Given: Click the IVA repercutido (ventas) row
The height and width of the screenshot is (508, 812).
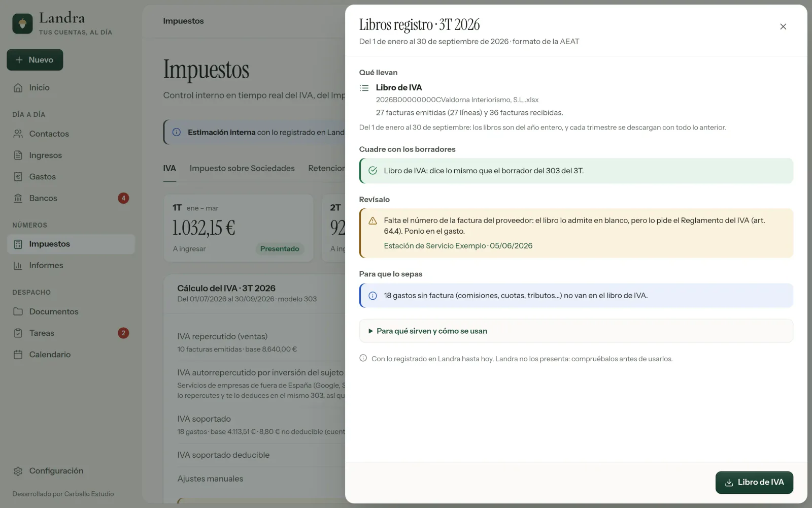Looking at the screenshot, I should (261, 343).
